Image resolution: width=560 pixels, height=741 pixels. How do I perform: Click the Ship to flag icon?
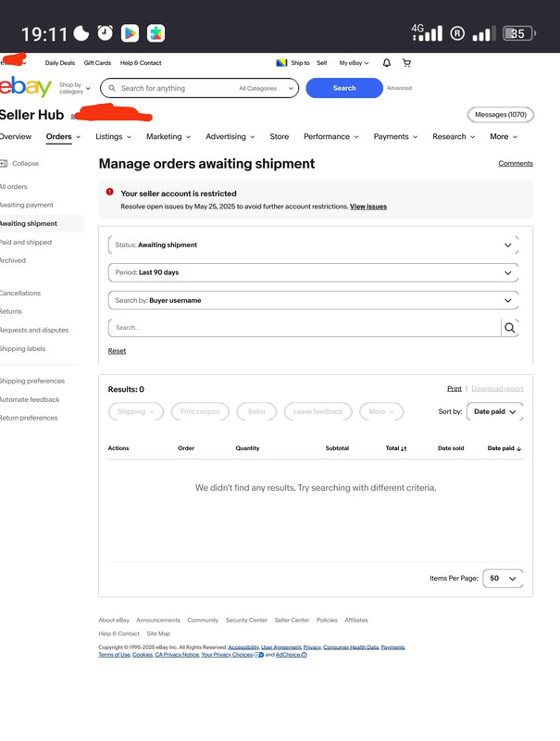(x=281, y=63)
